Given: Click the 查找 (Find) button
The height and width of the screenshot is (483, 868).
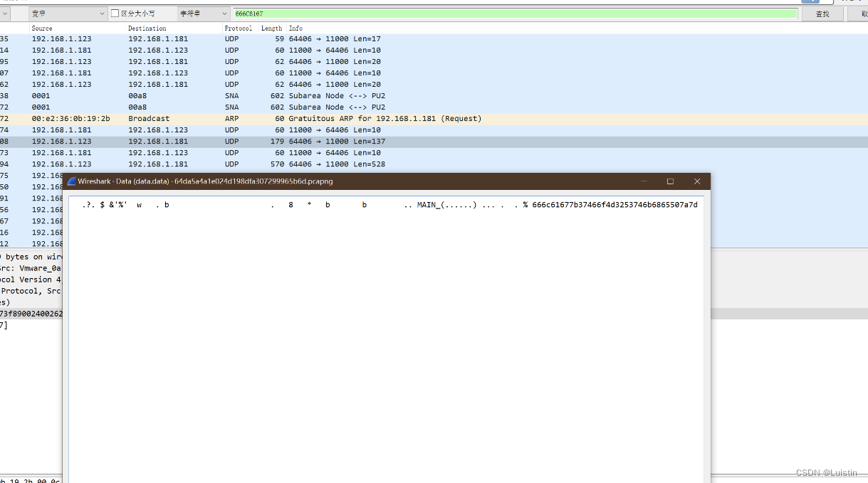Looking at the screenshot, I should click(x=822, y=13).
